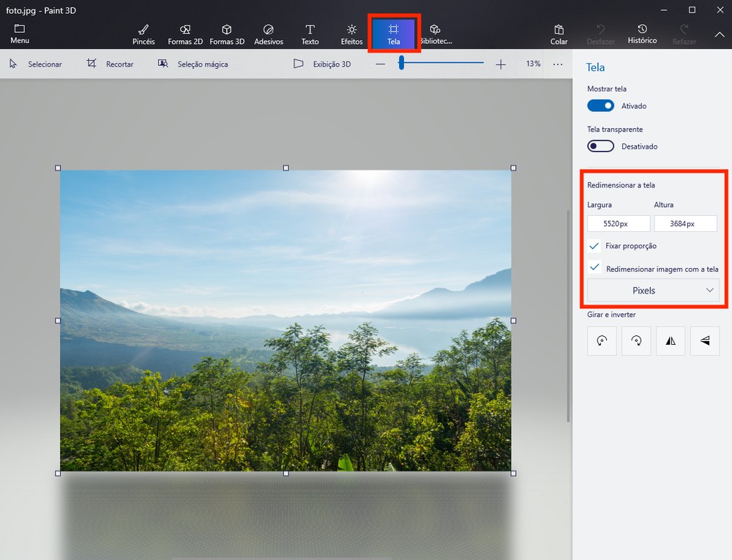Click the Colar (Paste) button
732x560 pixels.
[x=559, y=33]
